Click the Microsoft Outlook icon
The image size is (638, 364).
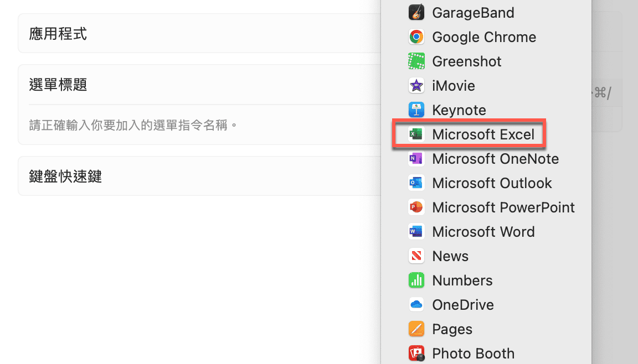[x=416, y=183]
